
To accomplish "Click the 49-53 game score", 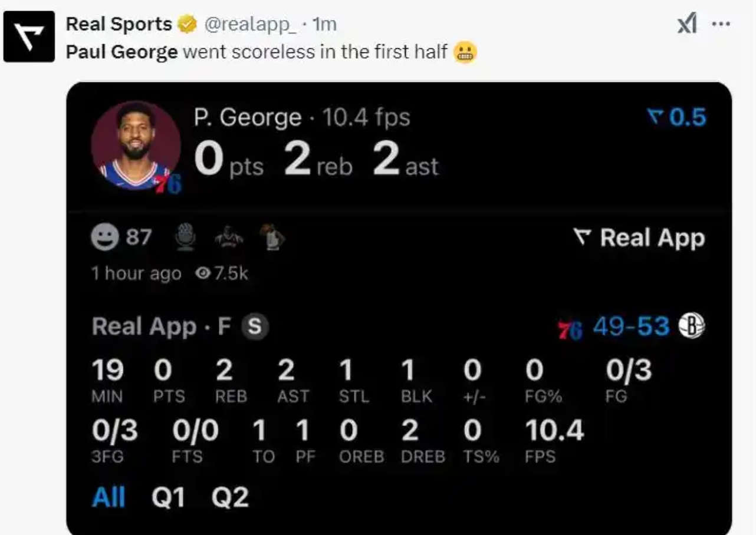I will click(631, 326).
